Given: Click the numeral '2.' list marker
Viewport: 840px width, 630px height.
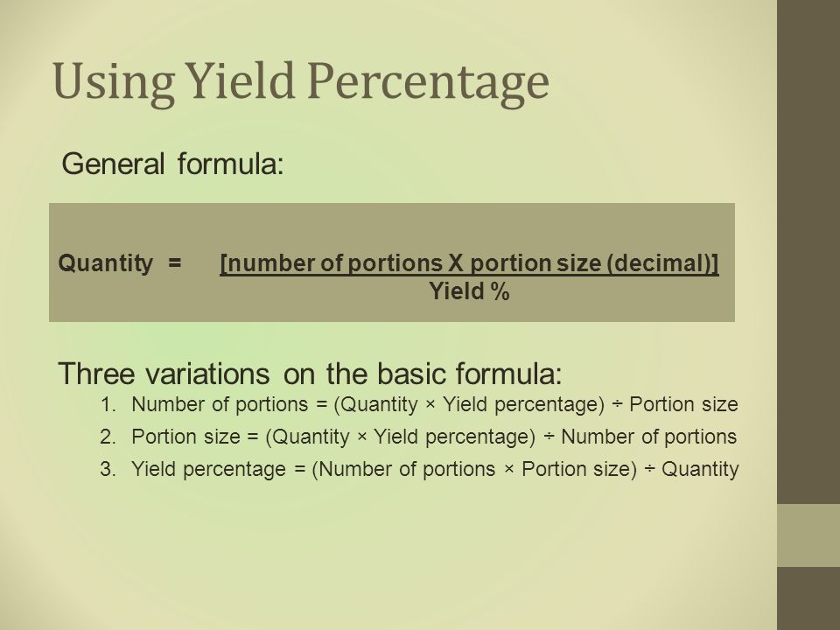Looking at the screenshot, I should tap(108, 437).
